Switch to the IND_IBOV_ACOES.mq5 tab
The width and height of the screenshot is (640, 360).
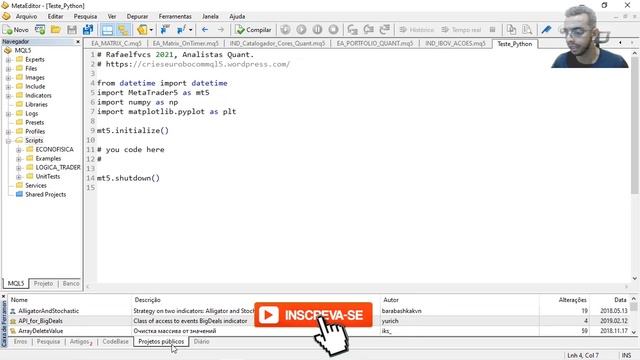point(455,43)
